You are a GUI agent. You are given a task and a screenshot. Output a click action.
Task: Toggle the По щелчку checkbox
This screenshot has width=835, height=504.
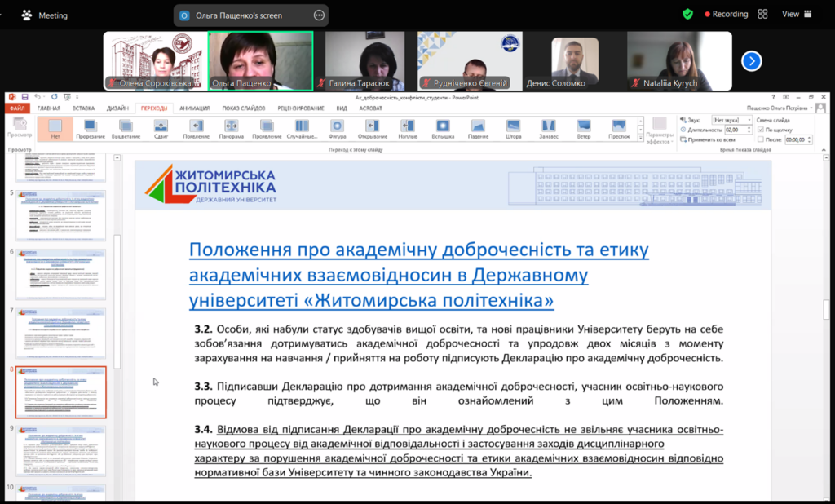761,130
